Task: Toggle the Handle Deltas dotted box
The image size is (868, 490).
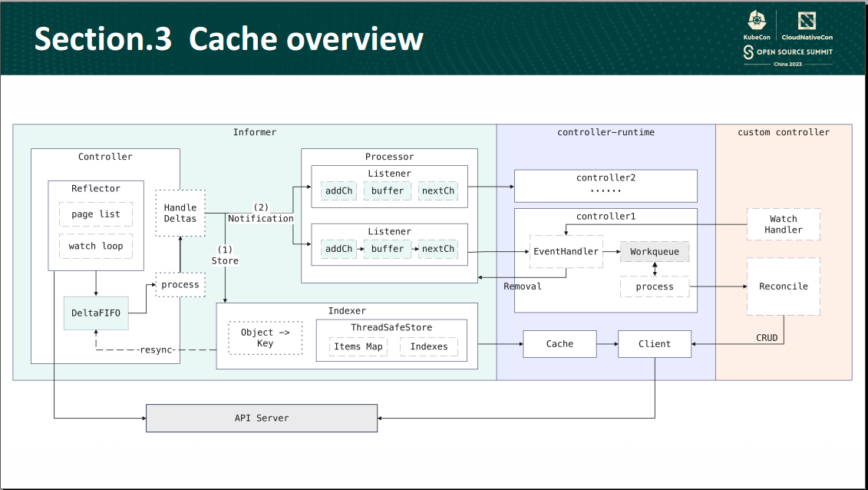Action: 180,213
